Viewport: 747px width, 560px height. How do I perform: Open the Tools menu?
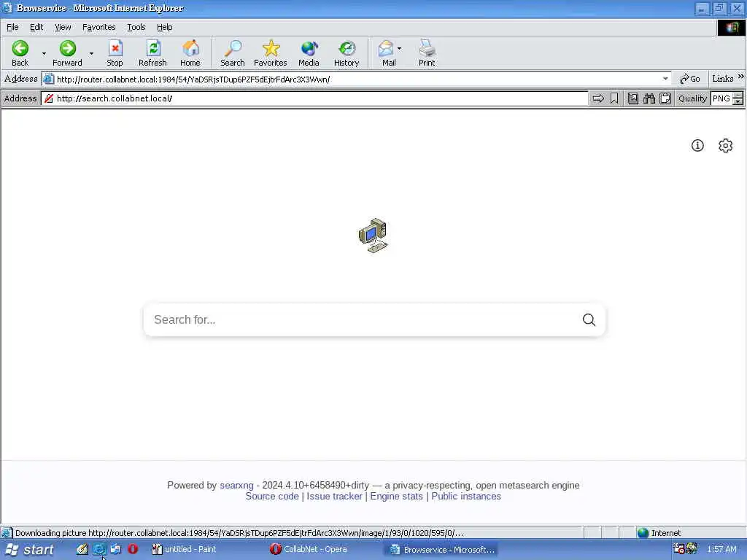click(136, 27)
